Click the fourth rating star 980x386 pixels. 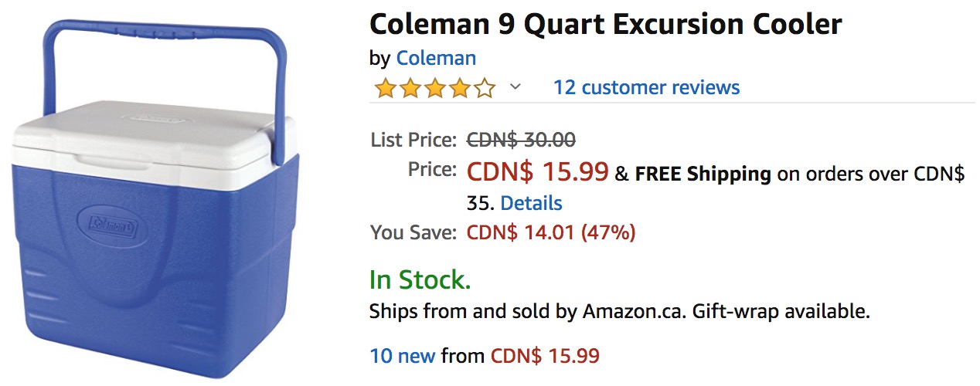click(459, 88)
